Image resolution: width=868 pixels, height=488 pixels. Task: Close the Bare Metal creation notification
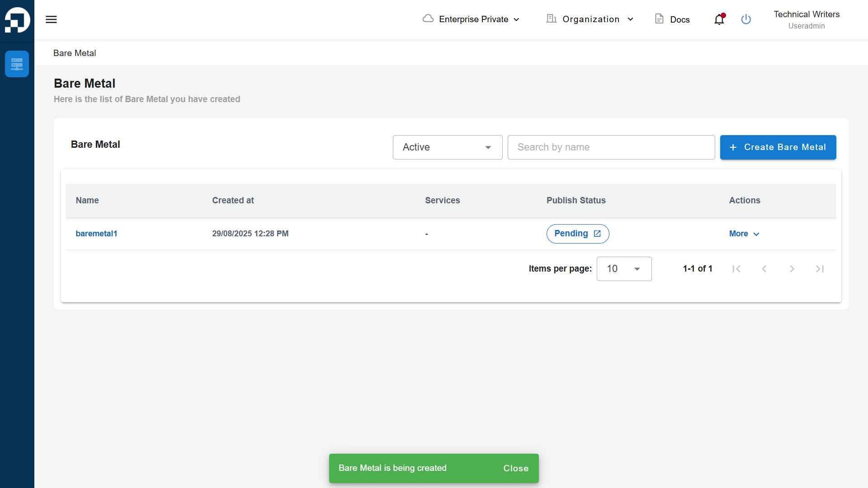(x=516, y=469)
